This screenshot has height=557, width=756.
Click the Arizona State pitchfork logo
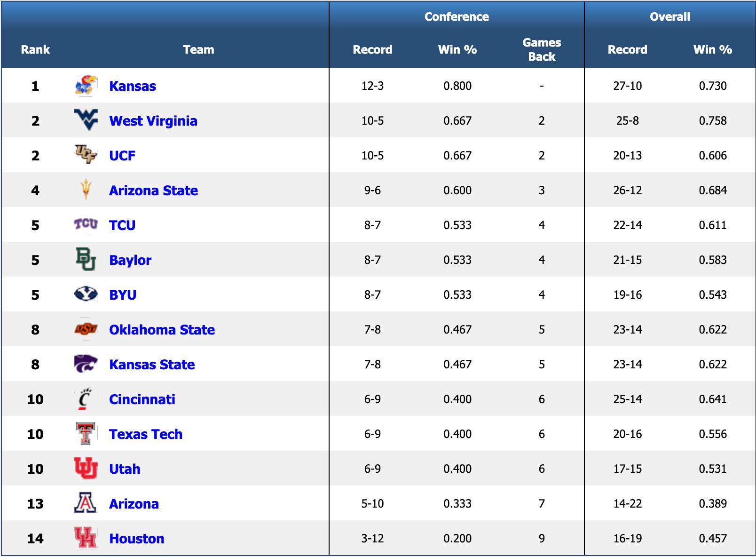(x=86, y=190)
